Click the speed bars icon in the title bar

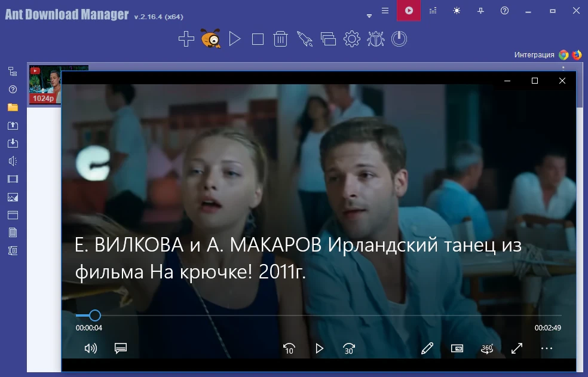433,11
